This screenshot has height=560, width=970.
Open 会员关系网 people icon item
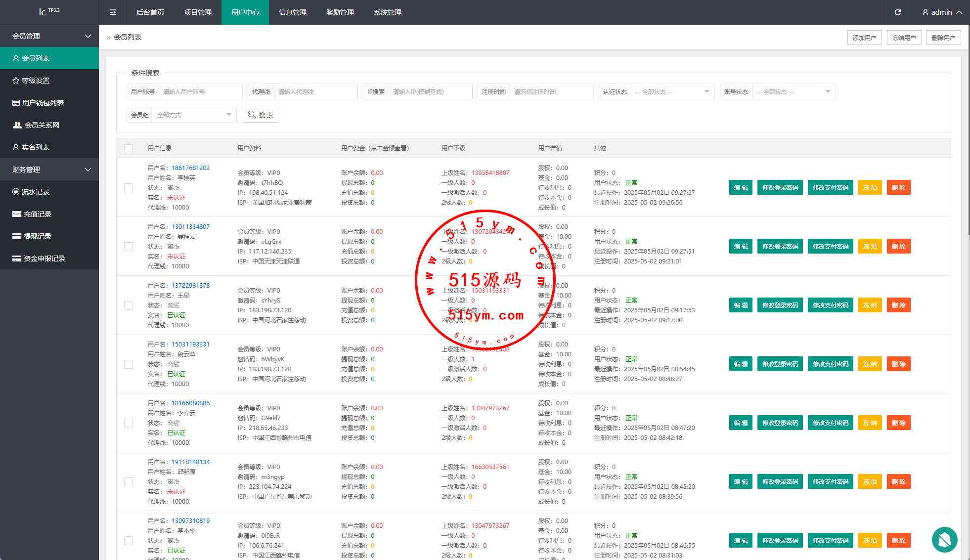point(42,125)
